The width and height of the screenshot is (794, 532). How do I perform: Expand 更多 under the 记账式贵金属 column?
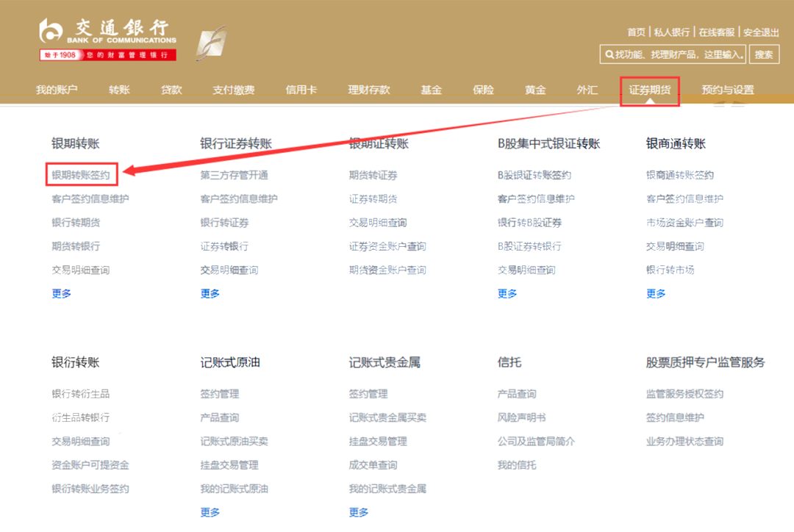(x=358, y=512)
